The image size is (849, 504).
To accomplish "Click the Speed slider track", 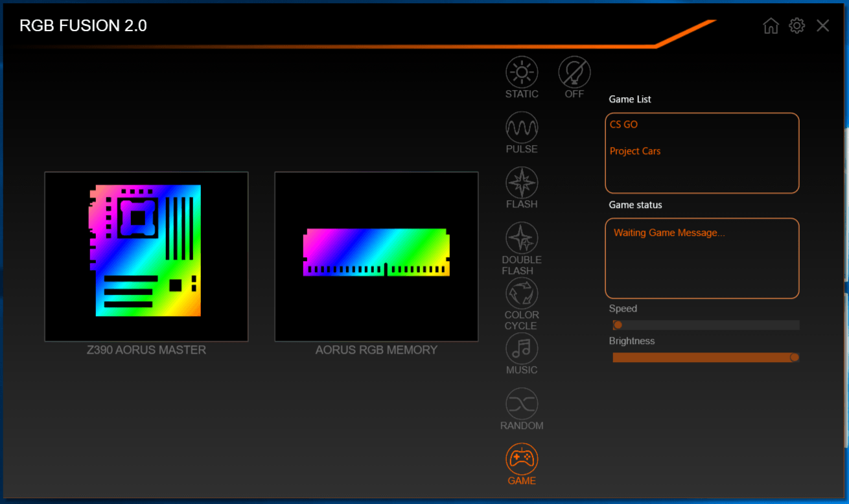I will (706, 325).
